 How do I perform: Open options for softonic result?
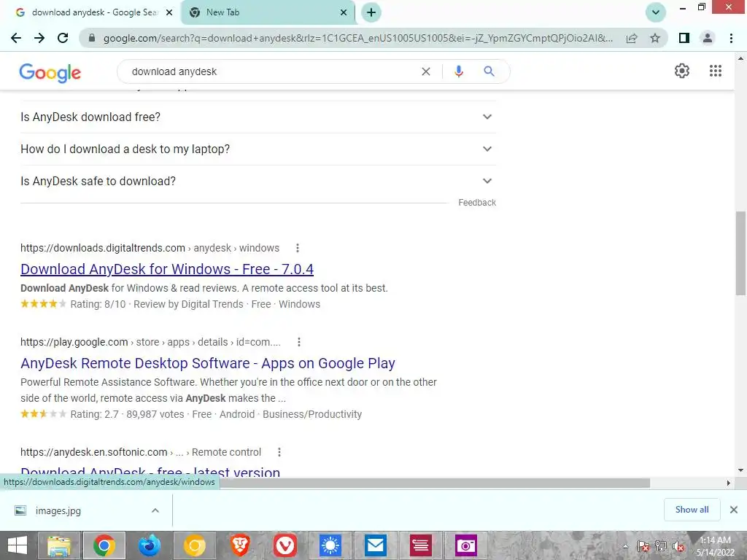click(279, 452)
